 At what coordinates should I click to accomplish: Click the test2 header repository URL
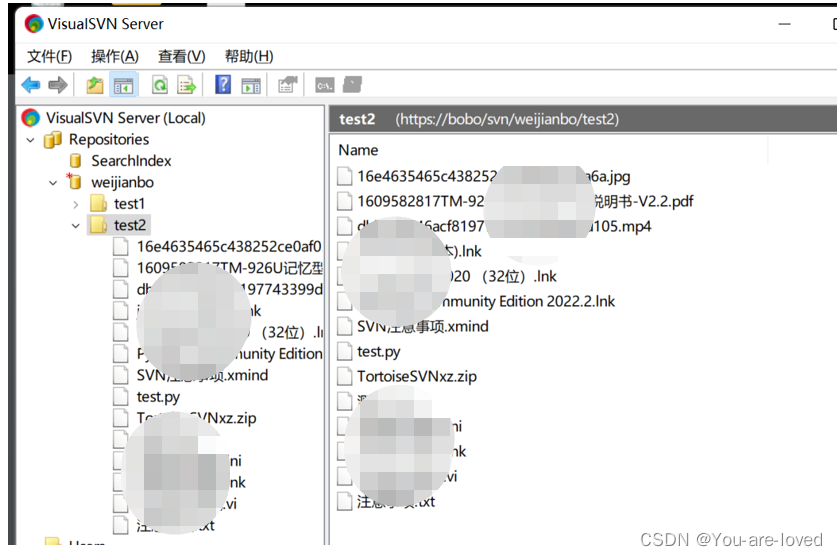point(507,119)
